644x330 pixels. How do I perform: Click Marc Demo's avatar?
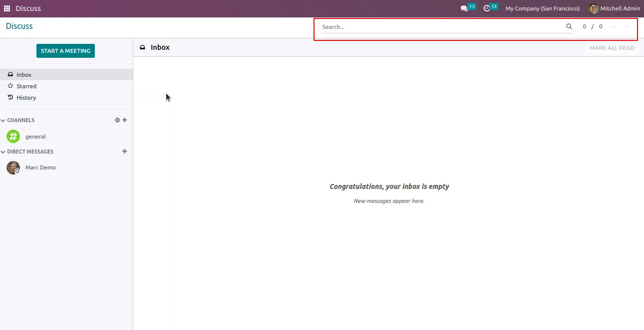click(x=13, y=167)
